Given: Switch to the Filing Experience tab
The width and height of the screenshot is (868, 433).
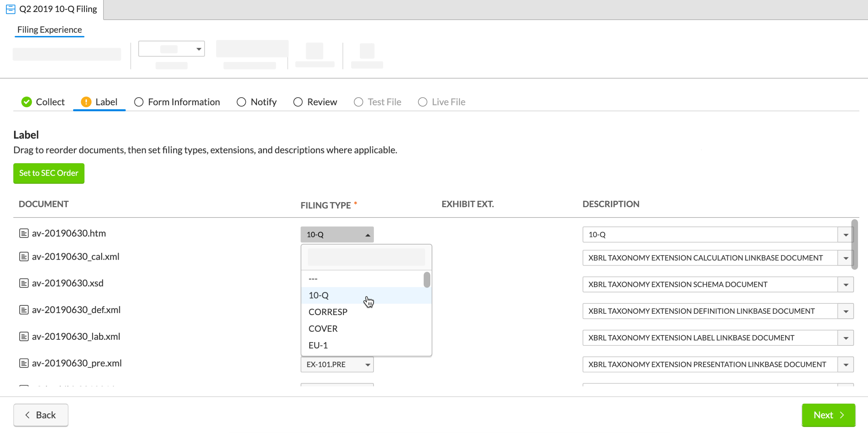Looking at the screenshot, I should coord(49,30).
